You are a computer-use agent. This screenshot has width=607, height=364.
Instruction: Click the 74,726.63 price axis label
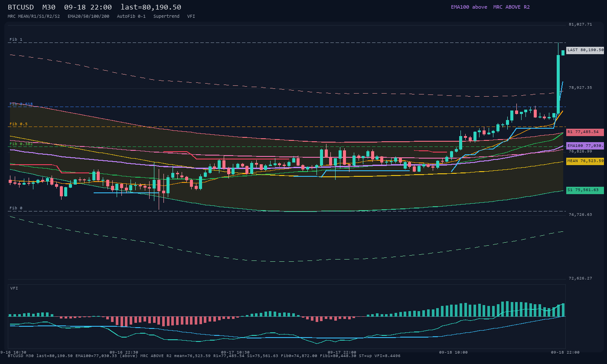[x=580, y=214]
